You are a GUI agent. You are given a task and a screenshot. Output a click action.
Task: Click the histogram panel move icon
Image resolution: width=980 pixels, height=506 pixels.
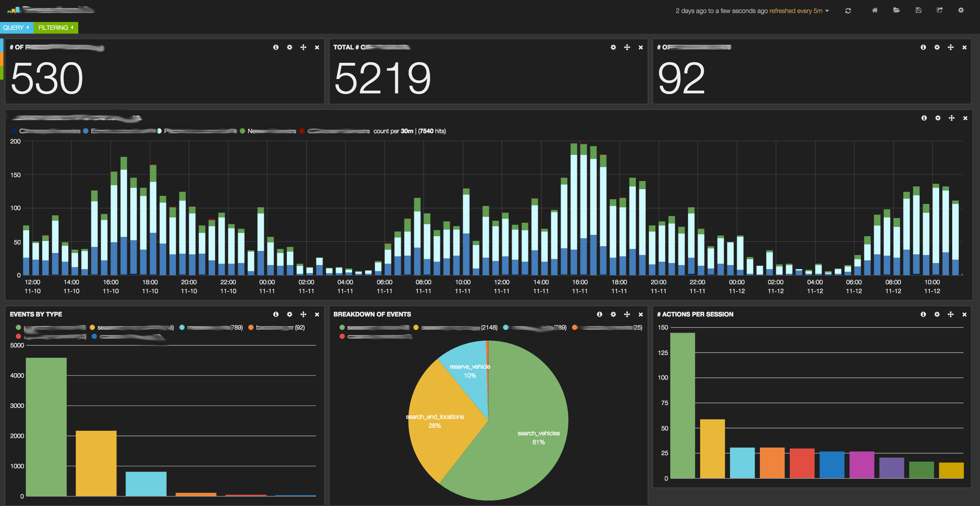(951, 118)
